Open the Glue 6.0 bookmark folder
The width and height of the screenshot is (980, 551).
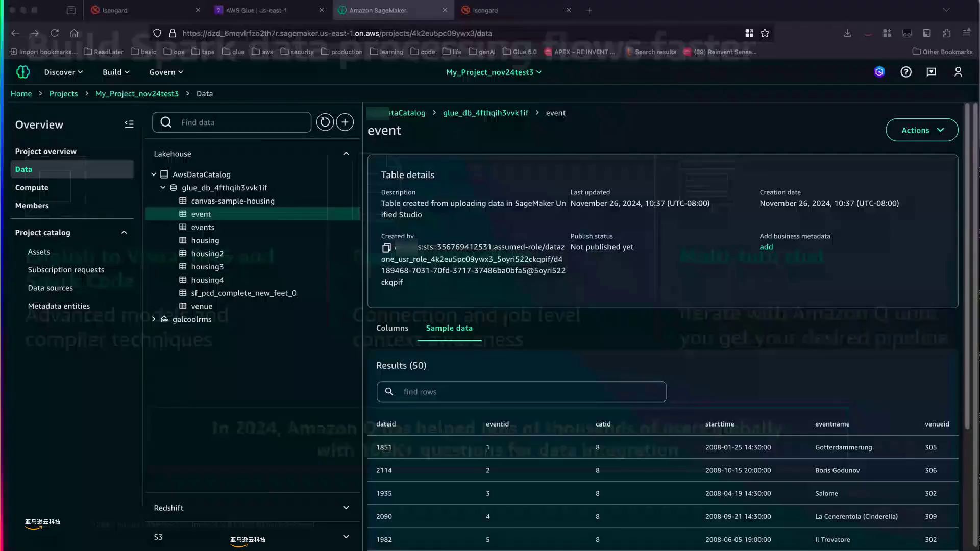520,52
